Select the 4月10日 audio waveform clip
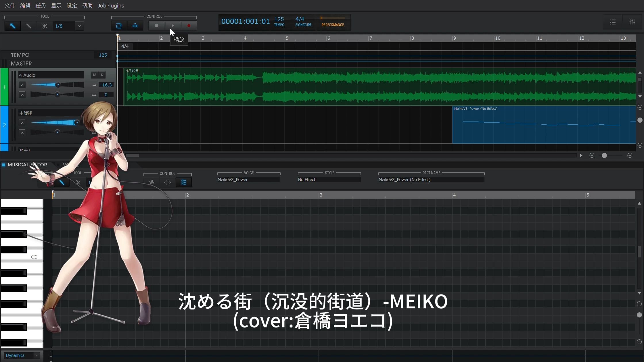The width and height of the screenshot is (644, 362). point(379,87)
